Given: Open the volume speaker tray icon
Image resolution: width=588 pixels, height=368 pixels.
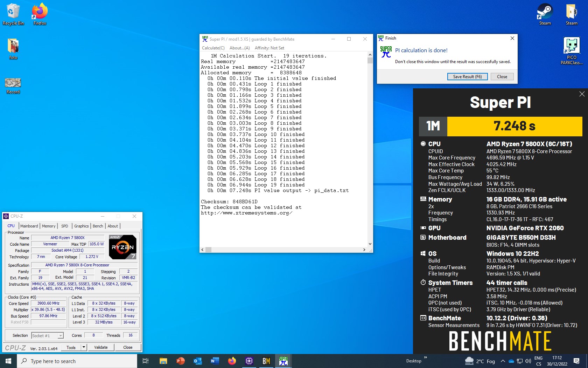Looking at the screenshot, I should point(528,361).
